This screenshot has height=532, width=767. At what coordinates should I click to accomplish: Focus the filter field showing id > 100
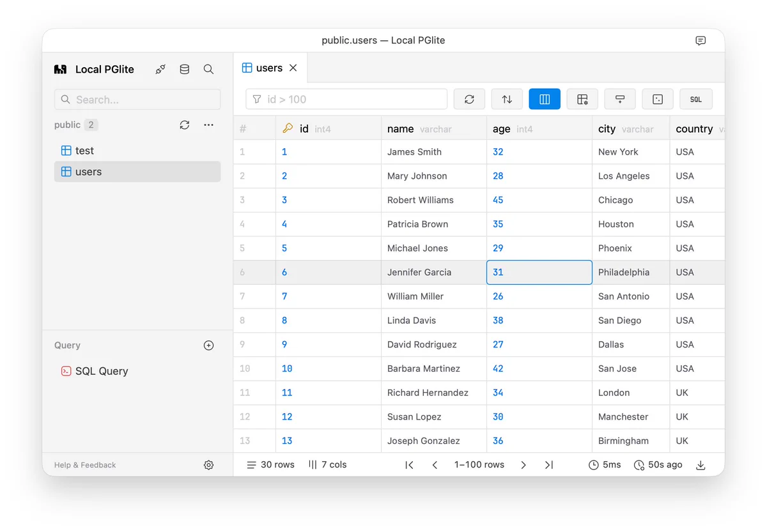click(x=346, y=99)
